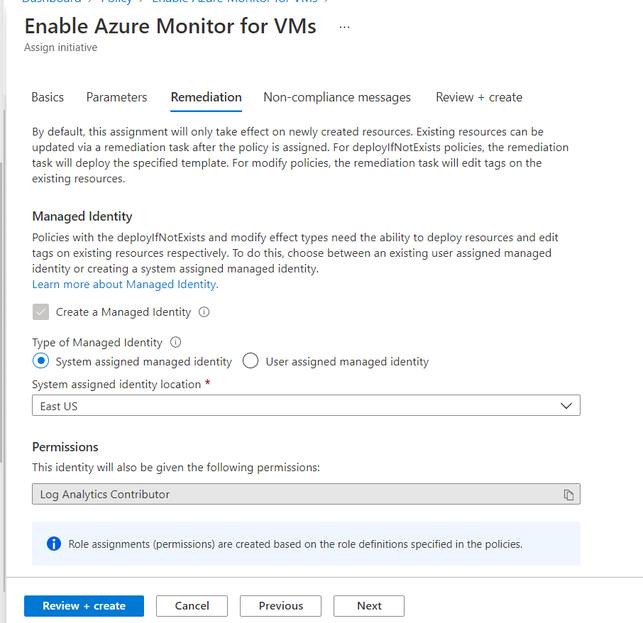Proceed with the Next button
This screenshot has height=623, width=643.
[369, 606]
